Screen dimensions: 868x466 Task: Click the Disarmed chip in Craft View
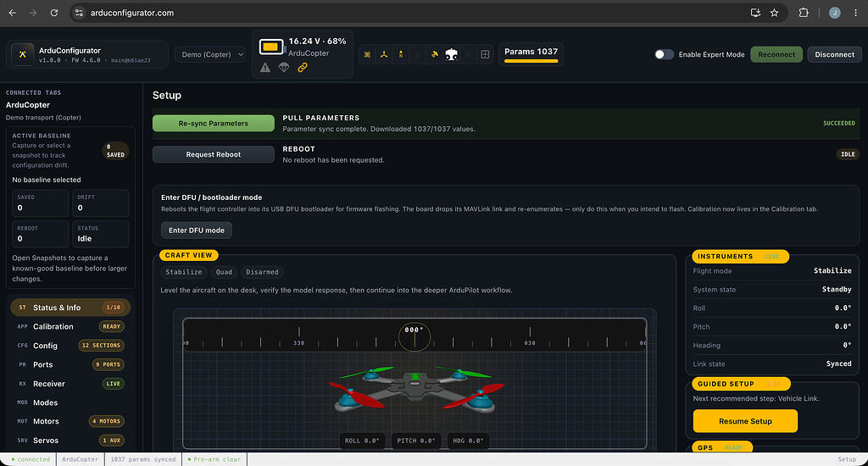(262, 272)
